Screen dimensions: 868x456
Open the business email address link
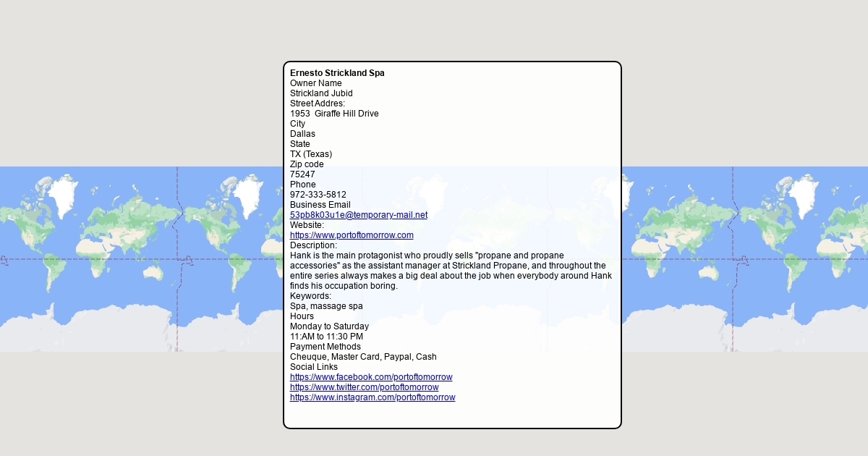[x=358, y=215]
